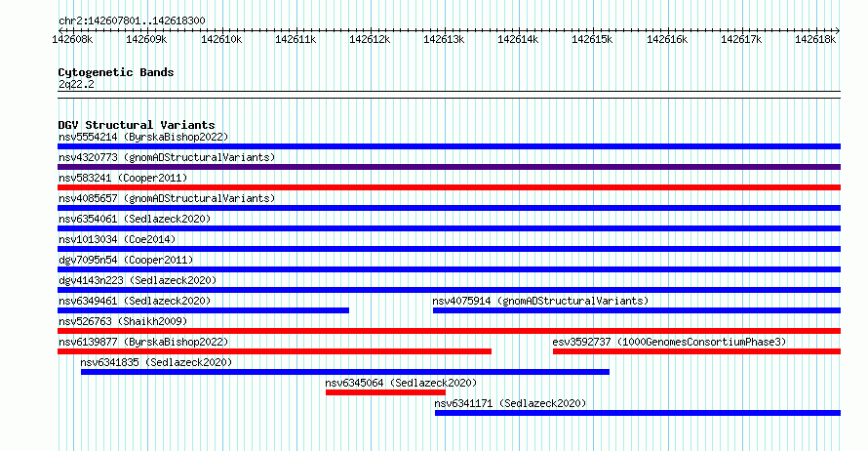Select the nsv5554214 blue variant bar
868x451 pixels.
[449, 146]
